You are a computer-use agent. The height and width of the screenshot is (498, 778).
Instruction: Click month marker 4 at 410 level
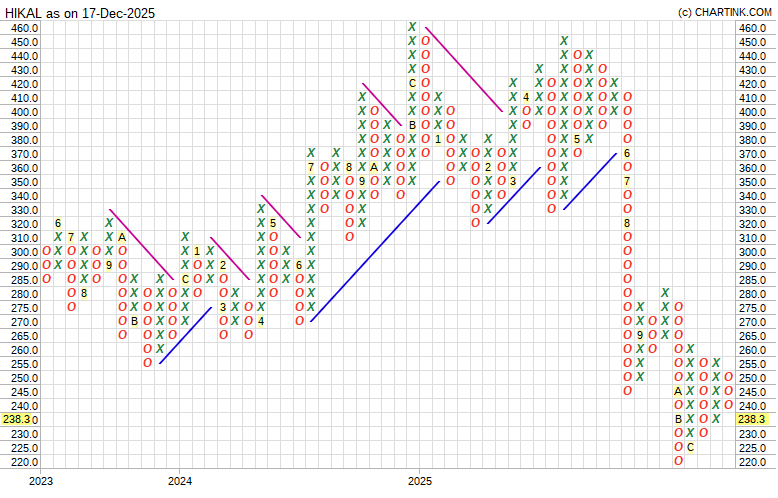(x=526, y=97)
